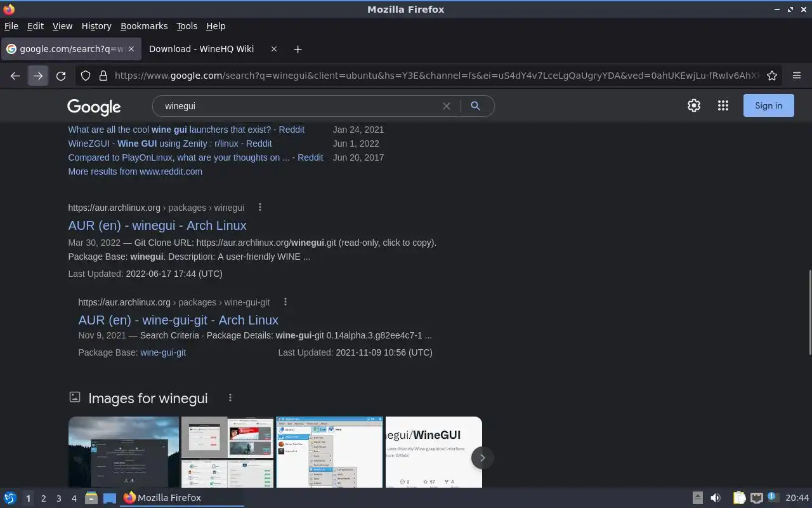The height and width of the screenshot is (508, 812).
Task: Open the clipboard tray icon
Action: [x=739, y=498]
